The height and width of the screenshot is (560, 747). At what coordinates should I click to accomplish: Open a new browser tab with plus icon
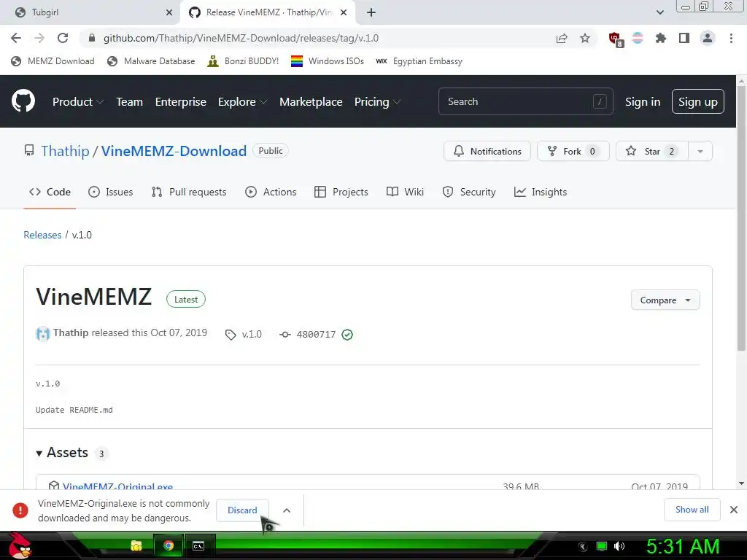coord(371,12)
